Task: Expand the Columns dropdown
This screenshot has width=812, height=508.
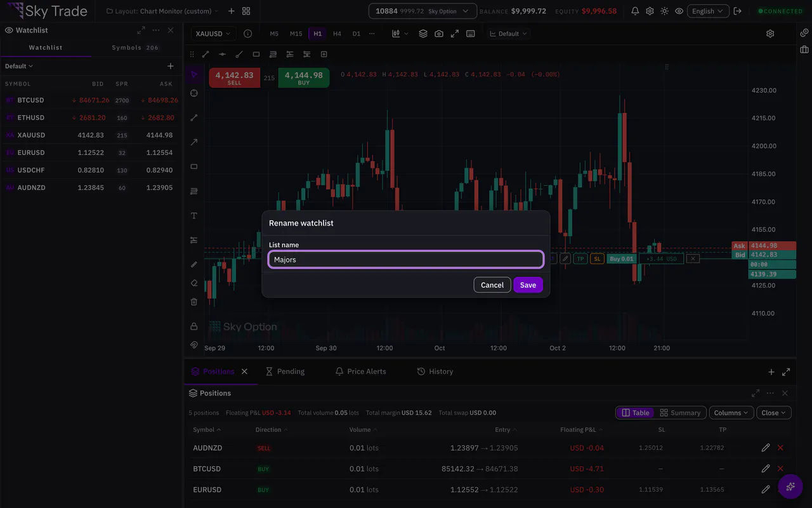Action: coord(731,413)
